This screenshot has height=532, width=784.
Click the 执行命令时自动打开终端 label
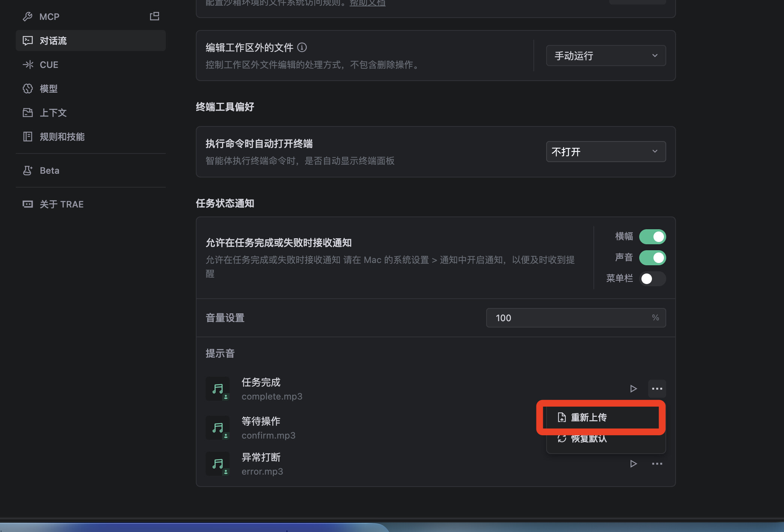point(259,144)
